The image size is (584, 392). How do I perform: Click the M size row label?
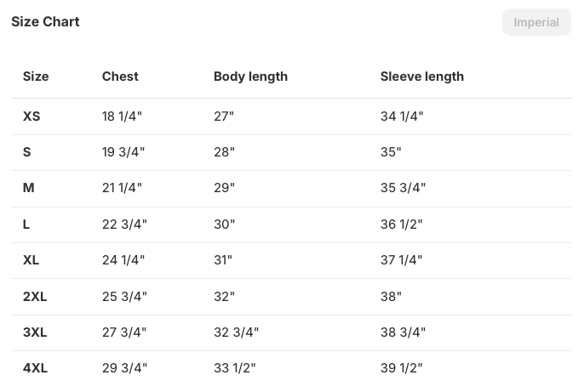click(x=29, y=188)
